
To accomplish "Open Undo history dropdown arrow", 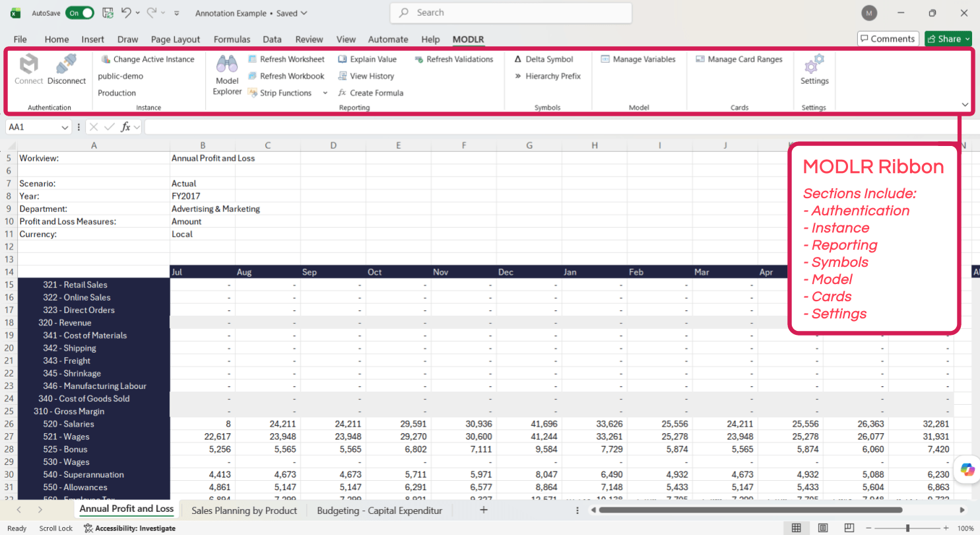I will [137, 13].
